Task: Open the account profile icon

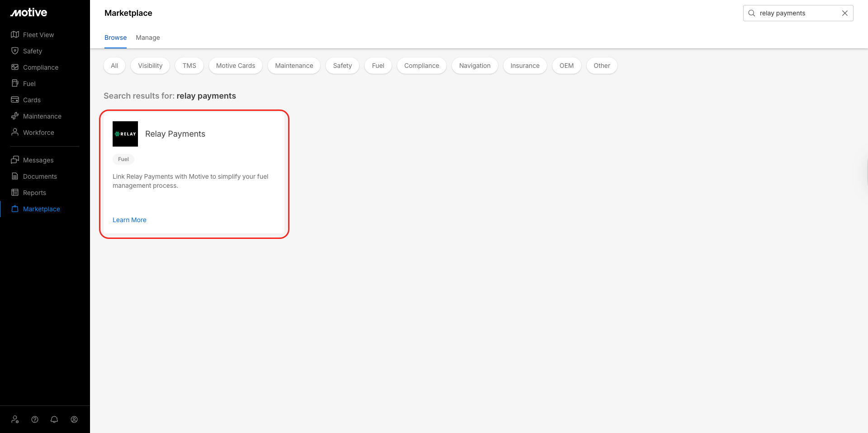Action: (74, 419)
